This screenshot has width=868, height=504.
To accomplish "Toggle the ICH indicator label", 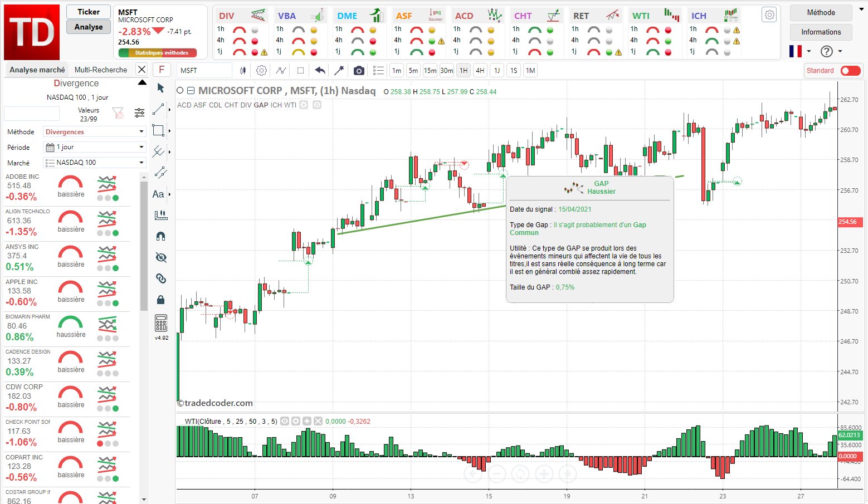I will click(x=276, y=105).
